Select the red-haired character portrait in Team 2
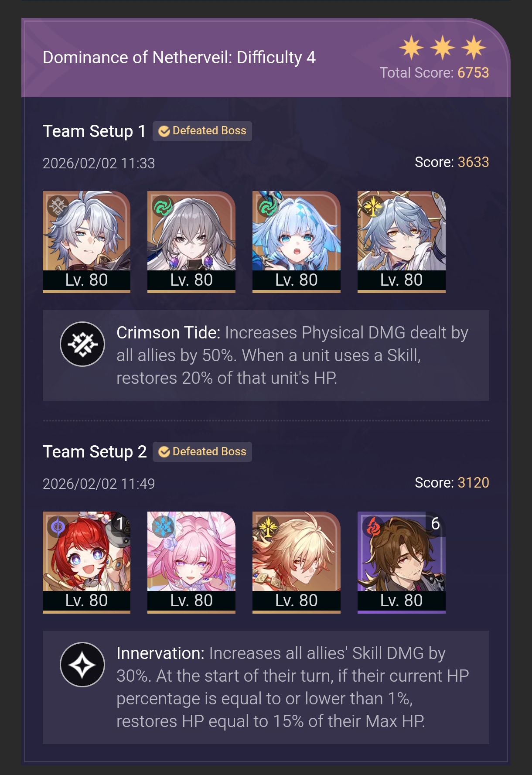This screenshot has height=775, width=532. pyautogui.click(x=86, y=562)
